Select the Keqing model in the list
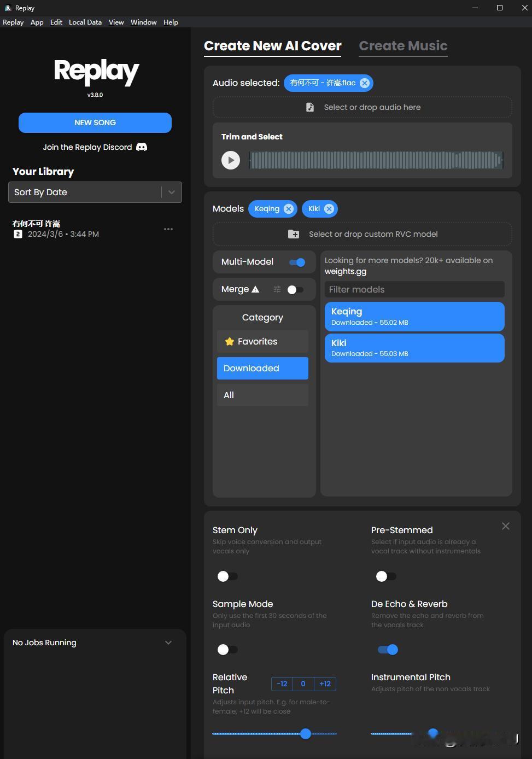Screen dimensions: 532x759 (414, 317)
